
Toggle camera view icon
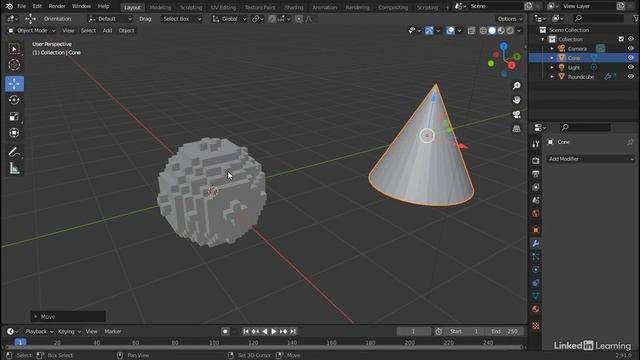(x=517, y=114)
